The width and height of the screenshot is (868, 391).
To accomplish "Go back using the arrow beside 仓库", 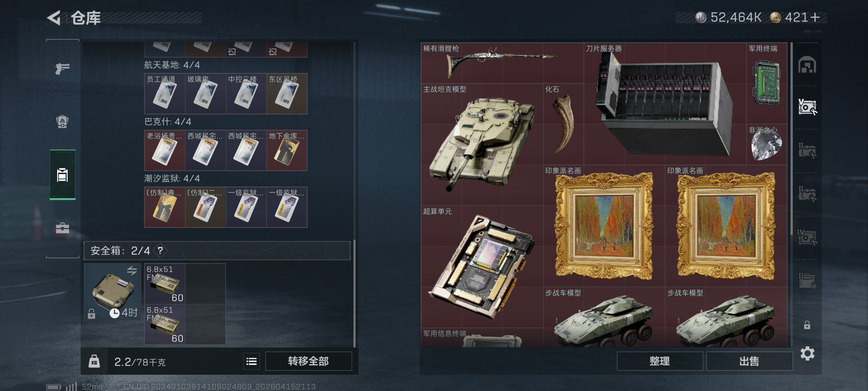I will coord(54,18).
